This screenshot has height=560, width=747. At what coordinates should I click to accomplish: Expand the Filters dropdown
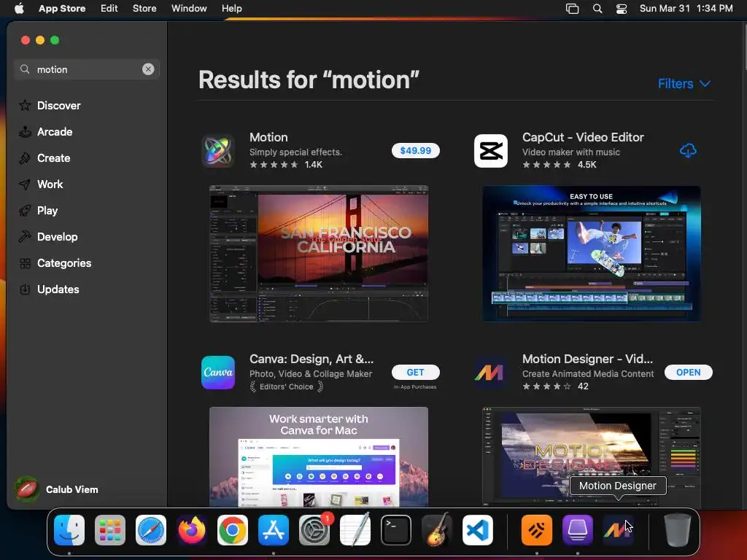(684, 84)
